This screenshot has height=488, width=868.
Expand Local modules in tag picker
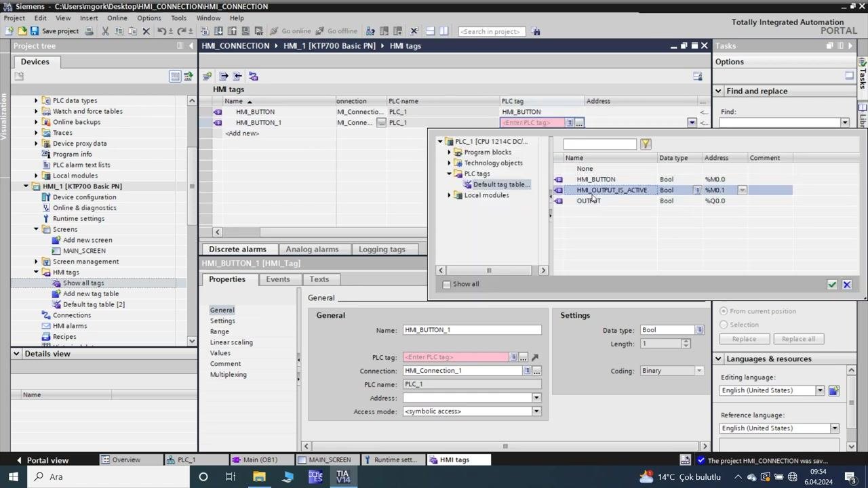[x=450, y=195]
